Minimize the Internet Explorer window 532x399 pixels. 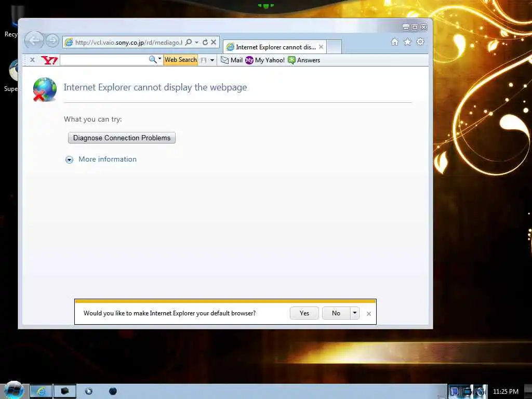click(x=406, y=27)
